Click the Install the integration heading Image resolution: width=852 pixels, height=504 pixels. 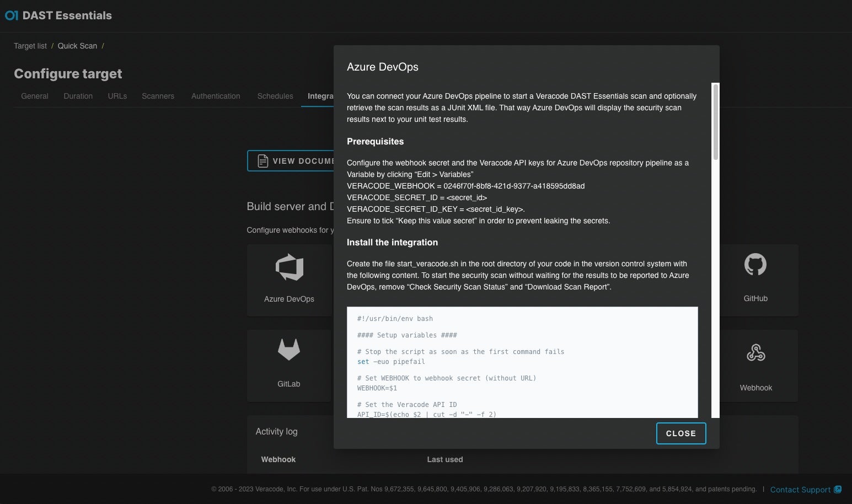392,243
